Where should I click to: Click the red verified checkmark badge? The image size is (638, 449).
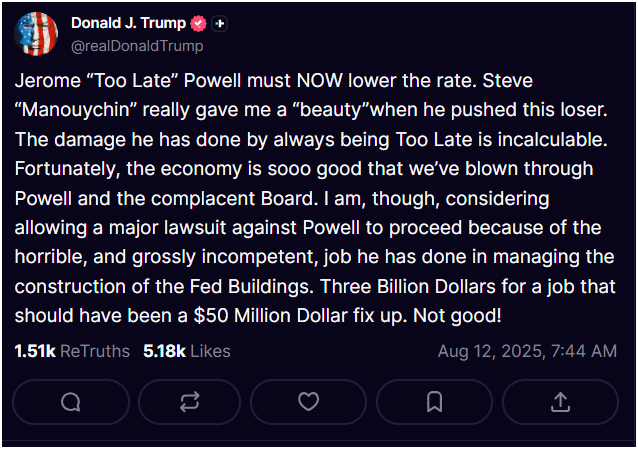pyautogui.click(x=199, y=24)
